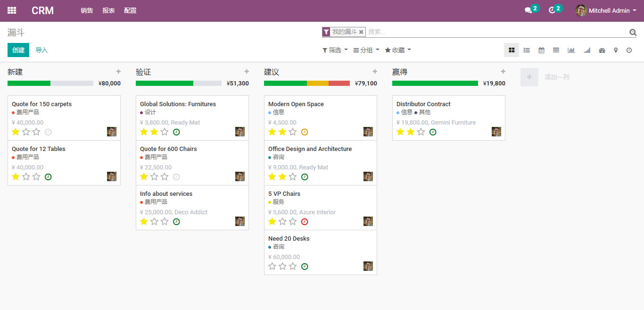Set third star on Need 20 Desks
644x310 pixels.
click(x=293, y=267)
